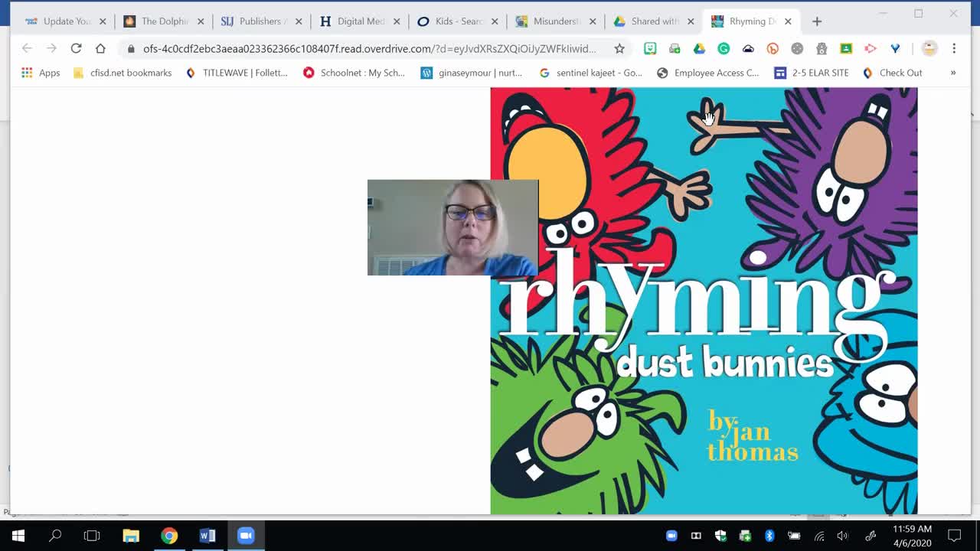The image size is (980, 551).
Task: Open the Check Out bookmark
Action: coord(892,73)
